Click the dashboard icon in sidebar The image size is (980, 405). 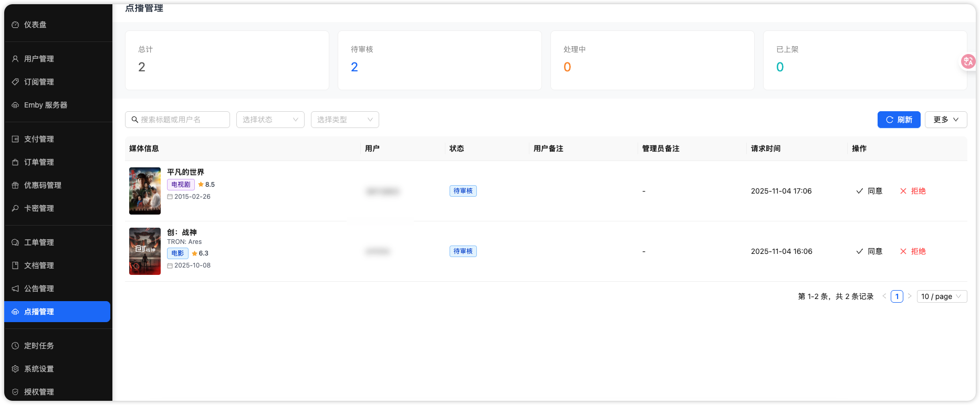click(x=15, y=25)
